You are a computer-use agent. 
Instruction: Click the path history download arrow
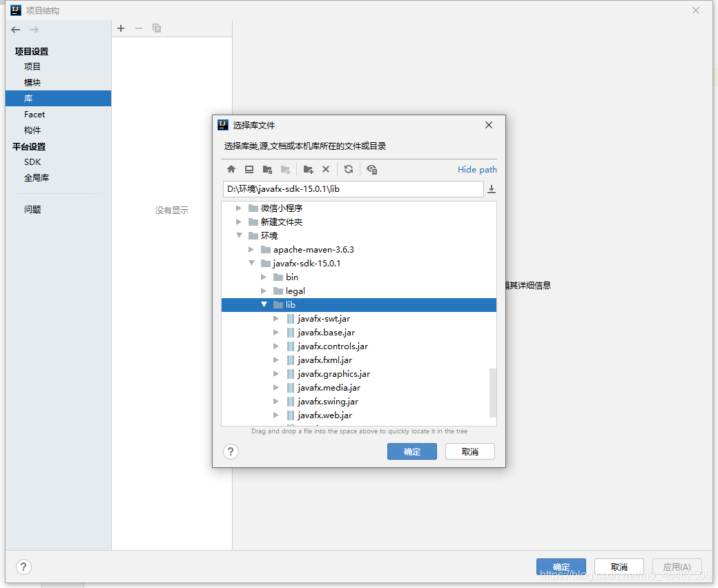tap(492, 189)
